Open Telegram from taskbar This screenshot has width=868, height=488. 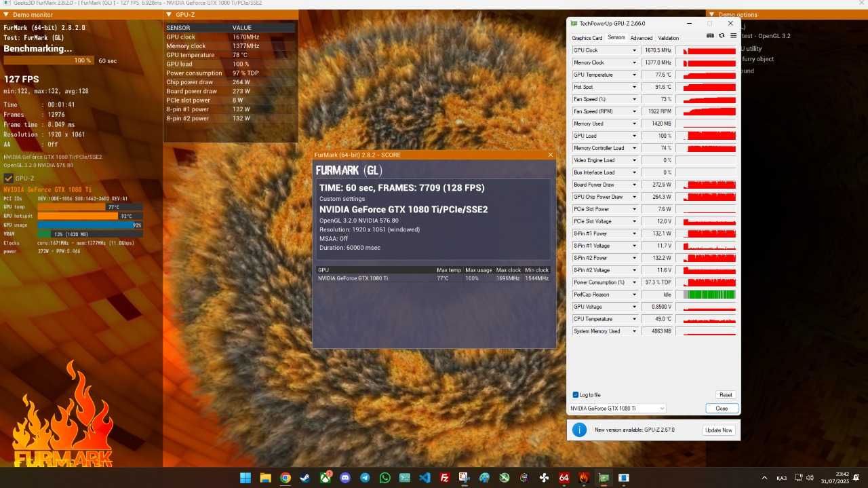coord(365,478)
